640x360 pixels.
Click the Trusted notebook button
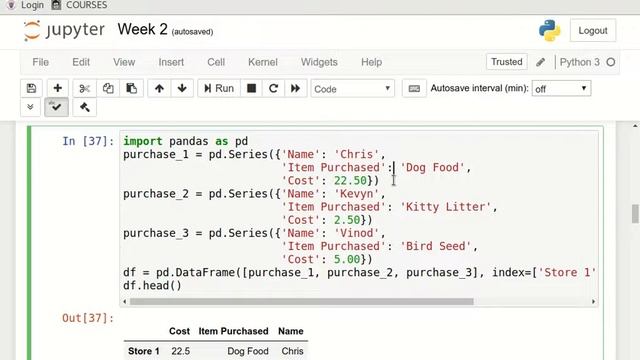[x=507, y=62]
